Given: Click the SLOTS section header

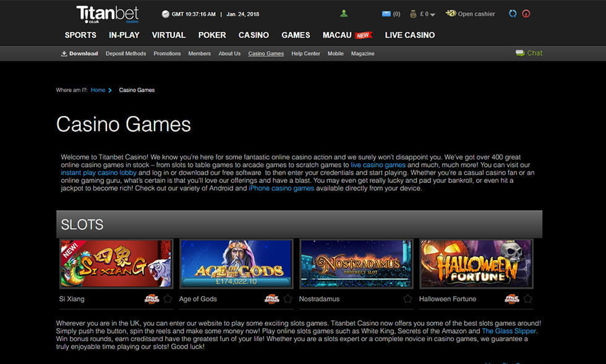Looking at the screenshot, I should point(299,224).
